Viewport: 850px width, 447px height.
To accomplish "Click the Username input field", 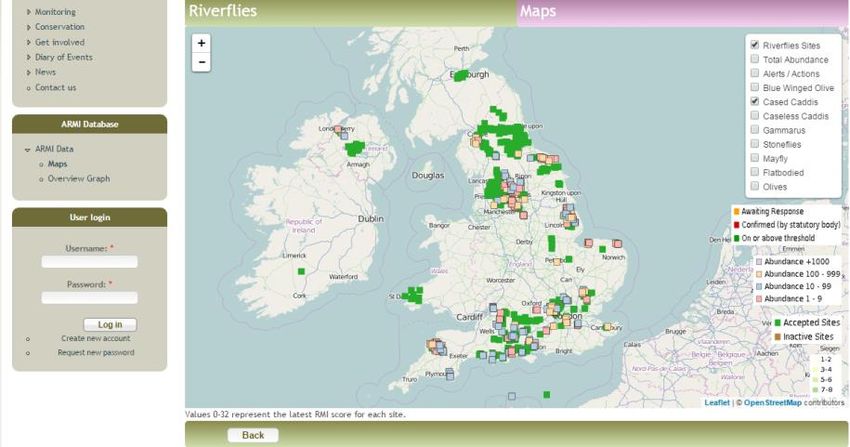I will point(89,262).
